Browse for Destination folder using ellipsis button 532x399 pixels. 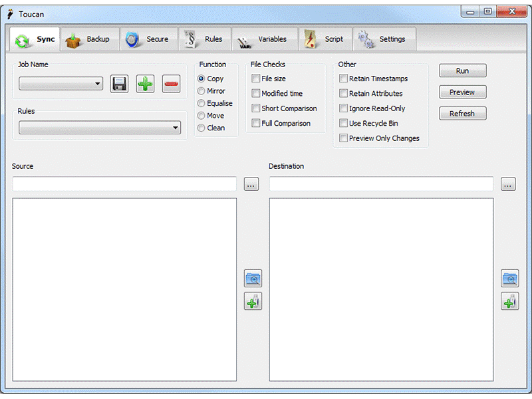tap(508, 184)
